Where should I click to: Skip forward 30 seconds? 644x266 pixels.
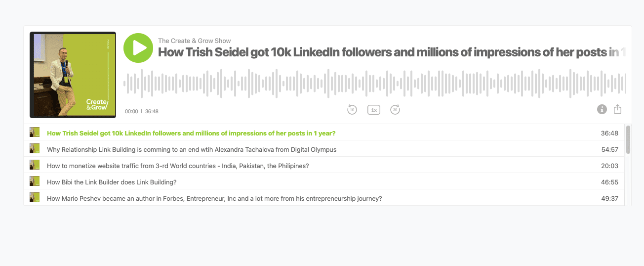[x=395, y=110]
